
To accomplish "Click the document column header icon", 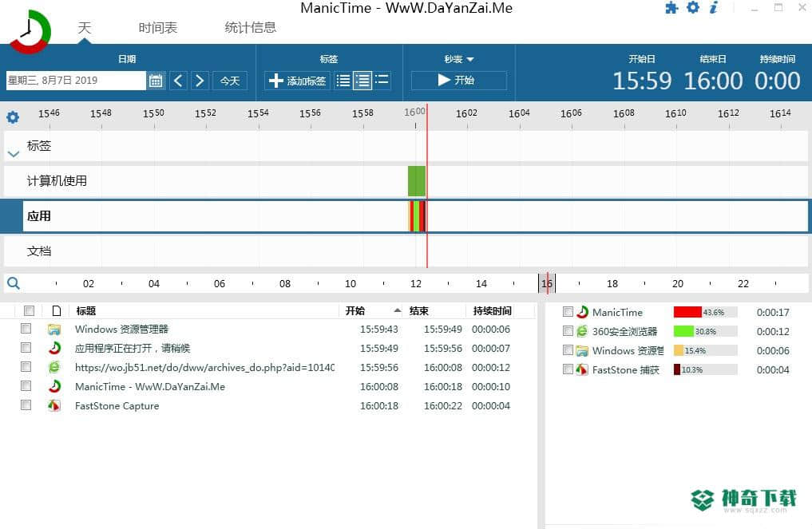I will pos(57,310).
